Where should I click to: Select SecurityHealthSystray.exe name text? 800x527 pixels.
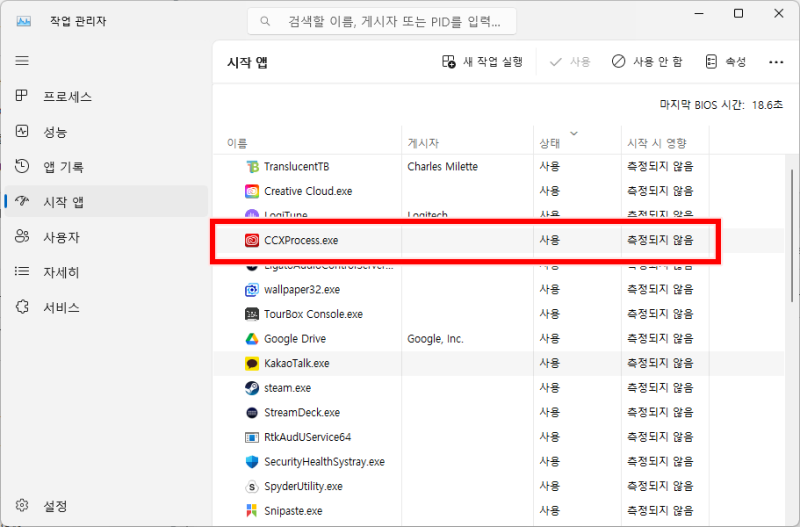324,462
